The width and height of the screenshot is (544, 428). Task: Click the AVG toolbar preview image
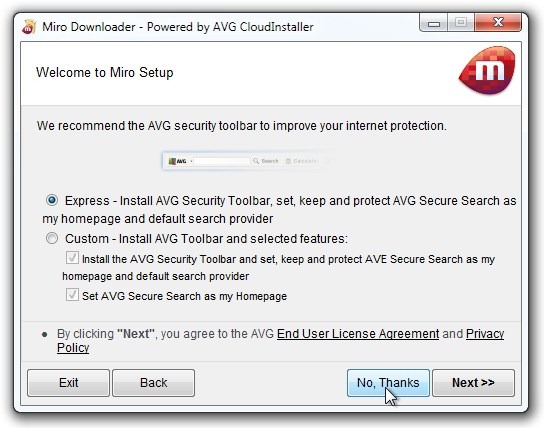248,161
